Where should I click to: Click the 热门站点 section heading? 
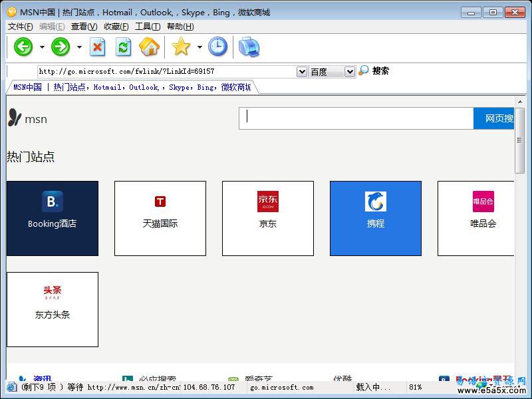(31, 157)
